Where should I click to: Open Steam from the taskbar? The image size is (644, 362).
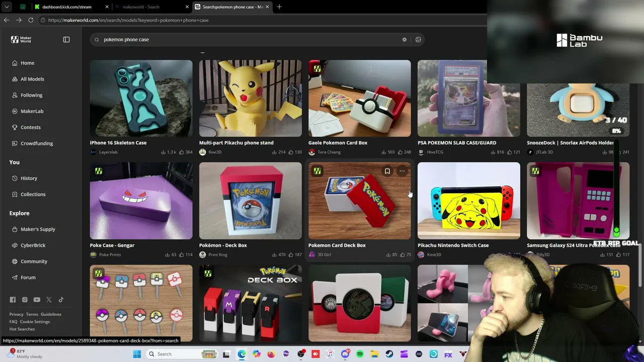tap(389, 354)
